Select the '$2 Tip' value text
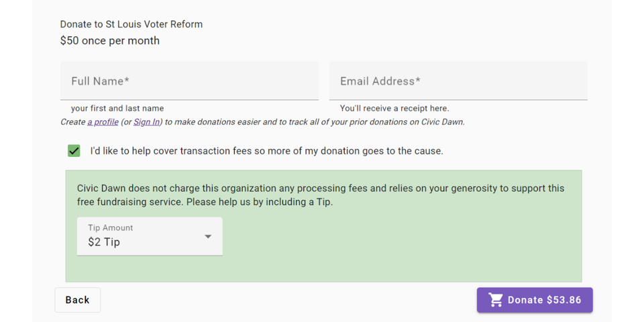644x322 pixels. tap(104, 242)
